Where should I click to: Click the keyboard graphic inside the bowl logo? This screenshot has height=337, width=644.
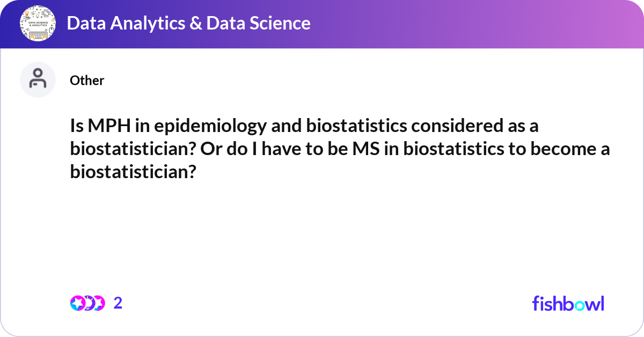[x=38, y=35]
